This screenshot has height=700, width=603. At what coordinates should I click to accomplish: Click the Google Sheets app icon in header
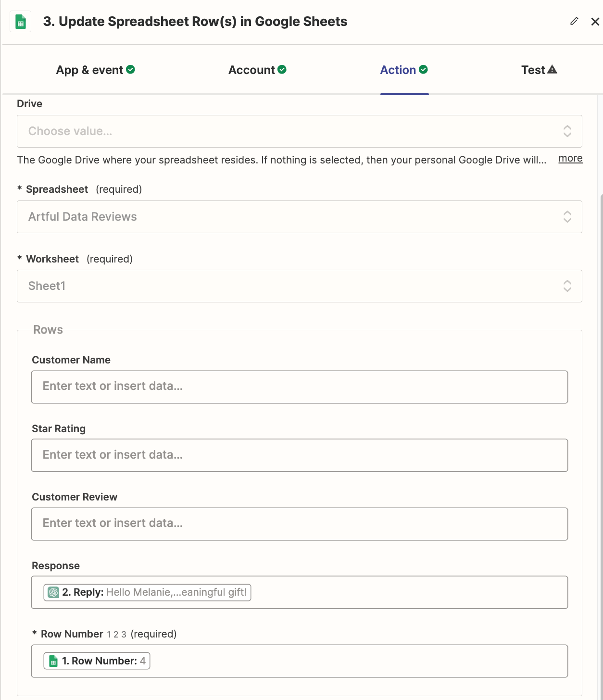pos(21,22)
